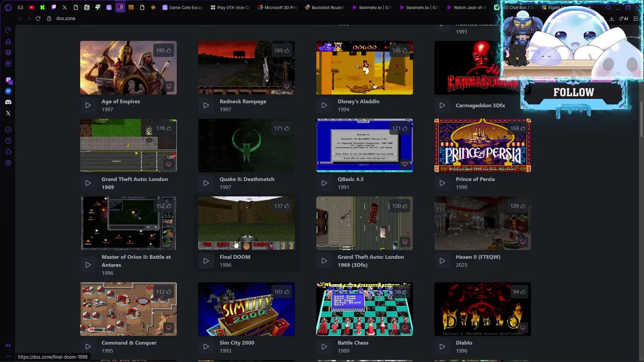644x362 pixels.
Task: Like Age of Empires (195 thumbs up)
Action: coord(164,50)
